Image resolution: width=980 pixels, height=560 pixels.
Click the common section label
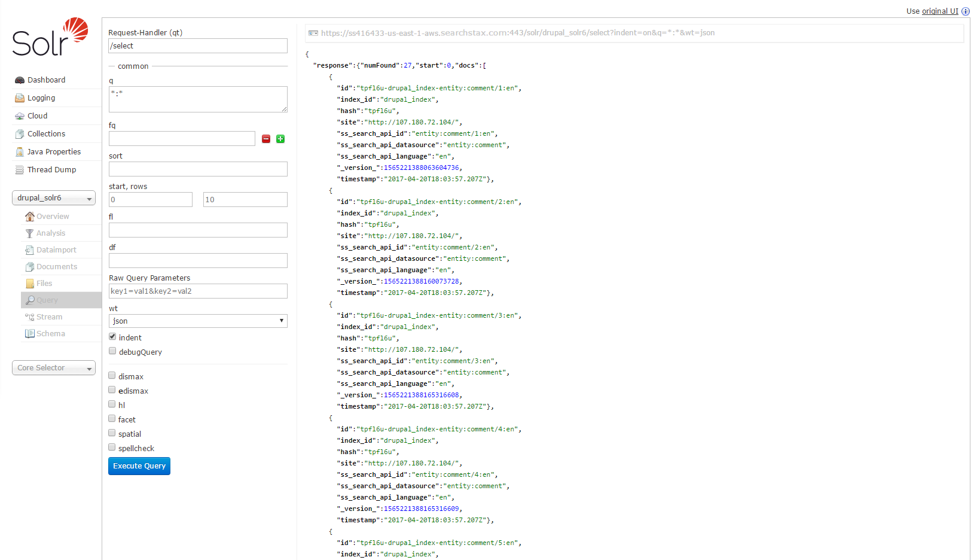pyautogui.click(x=133, y=66)
